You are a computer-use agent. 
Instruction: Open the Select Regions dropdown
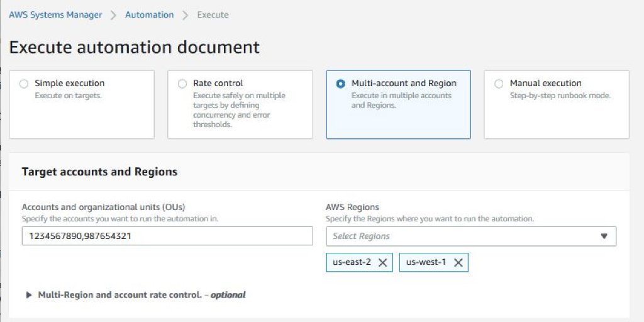click(471, 236)
